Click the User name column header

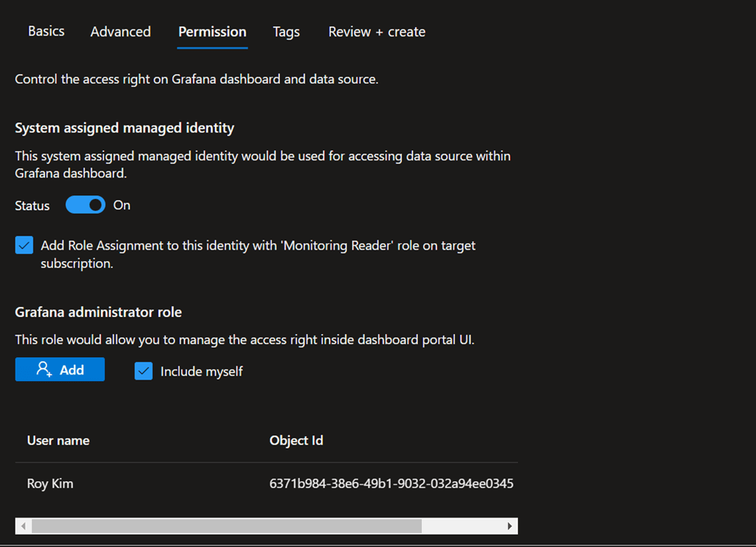pyautogui.click(x=58, y=440)
